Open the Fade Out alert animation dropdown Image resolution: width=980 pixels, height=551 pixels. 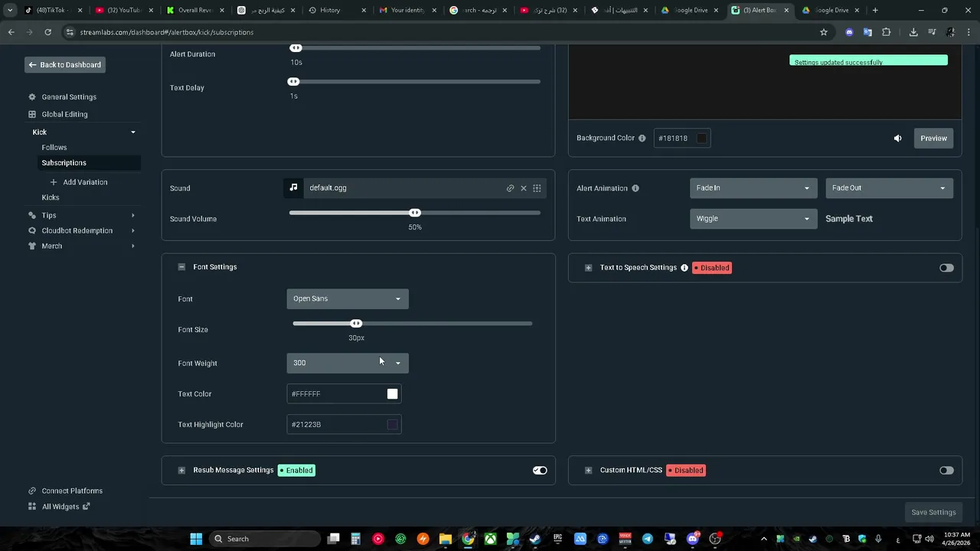tap(889, 188)
